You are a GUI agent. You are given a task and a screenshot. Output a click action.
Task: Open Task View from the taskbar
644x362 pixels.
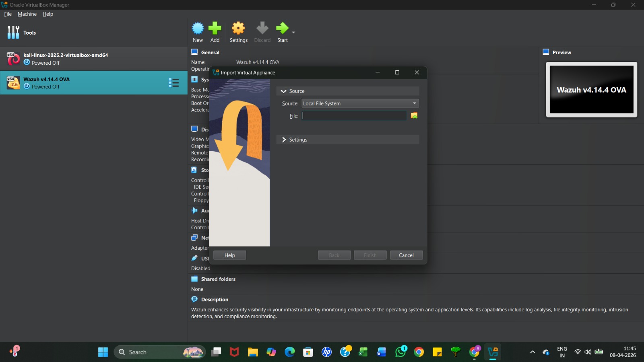[x=216, y=352]
